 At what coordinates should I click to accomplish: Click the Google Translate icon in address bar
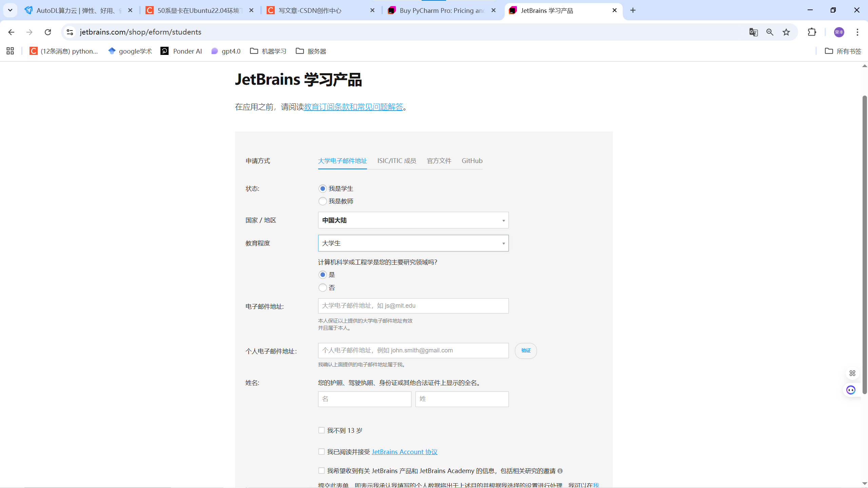[753, 32]
